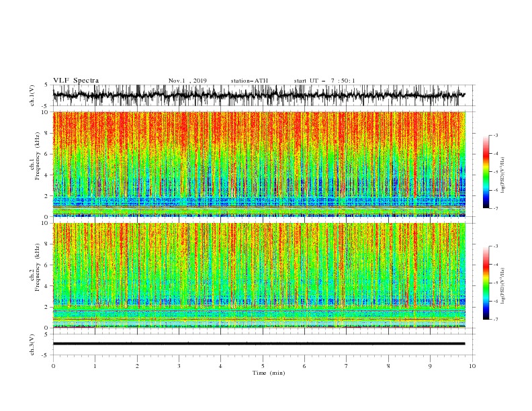532x411 pixels.
Task: Click the ch.1 Frequency (kHz) axis label
Action: tap(38, 156)
